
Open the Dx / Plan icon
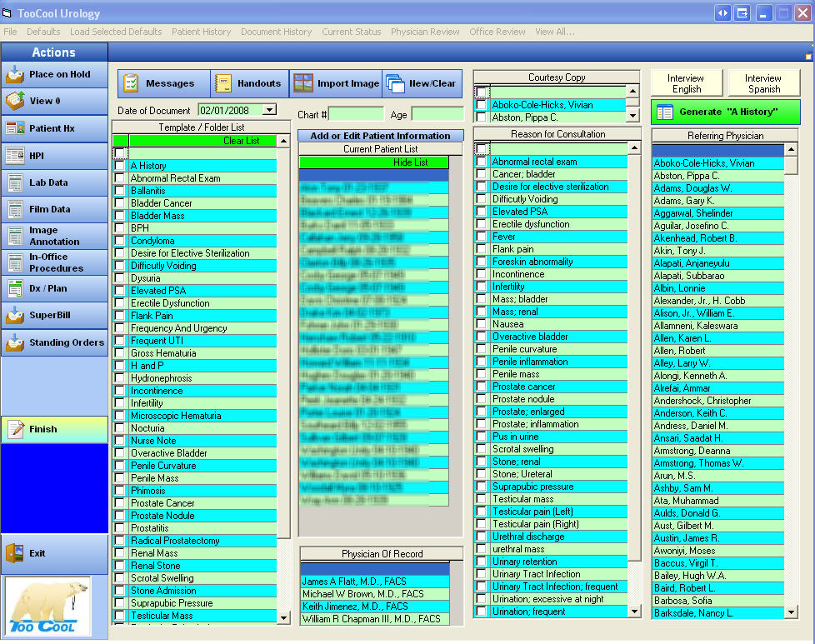click(15, 288)
